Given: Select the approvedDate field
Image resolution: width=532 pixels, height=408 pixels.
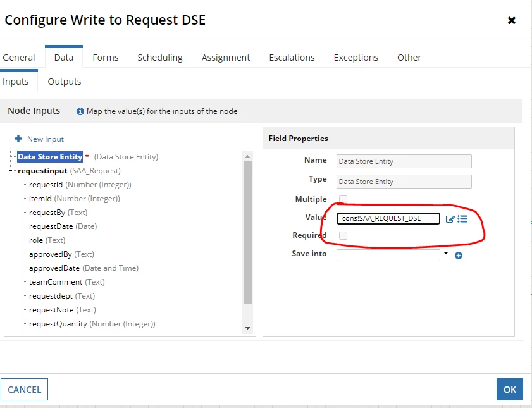Looking at the screenshot, I should [x=54, y=268].
